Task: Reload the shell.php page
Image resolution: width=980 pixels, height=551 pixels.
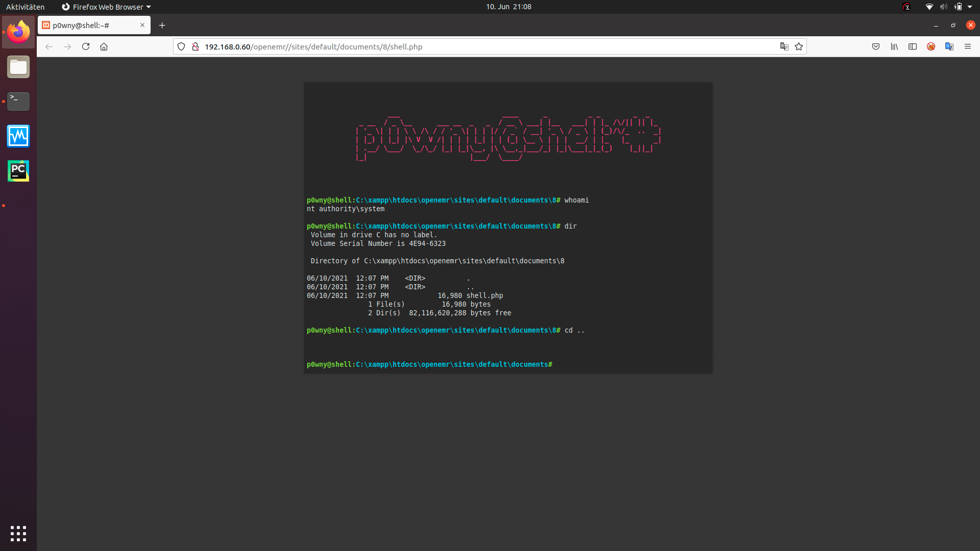Action: (86, 46)
